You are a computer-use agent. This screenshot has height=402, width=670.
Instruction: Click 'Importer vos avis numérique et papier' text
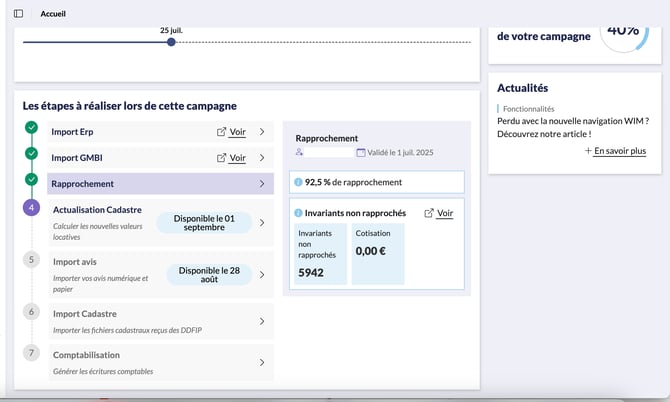(100, 284)
